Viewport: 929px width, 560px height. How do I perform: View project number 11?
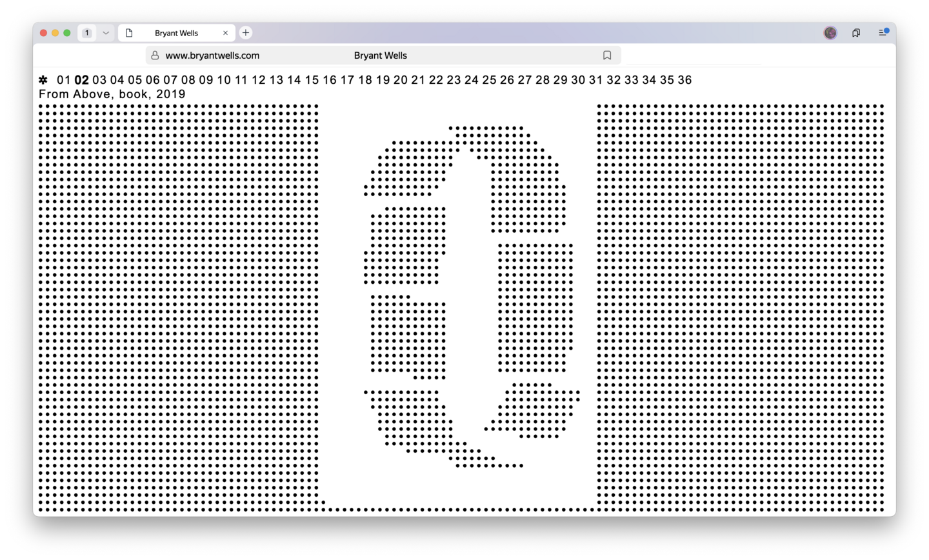pyautogui.click(x=241, y=80)
